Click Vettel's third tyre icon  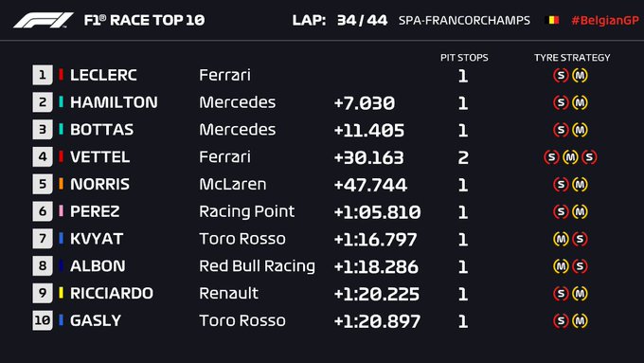pos(589,157)
